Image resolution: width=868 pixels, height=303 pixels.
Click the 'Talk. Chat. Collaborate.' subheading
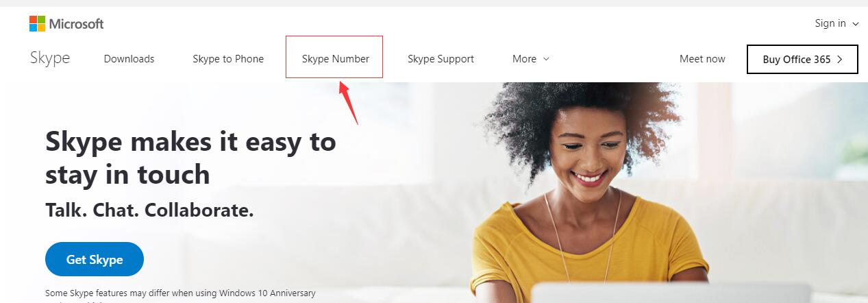tap(149, 210)
